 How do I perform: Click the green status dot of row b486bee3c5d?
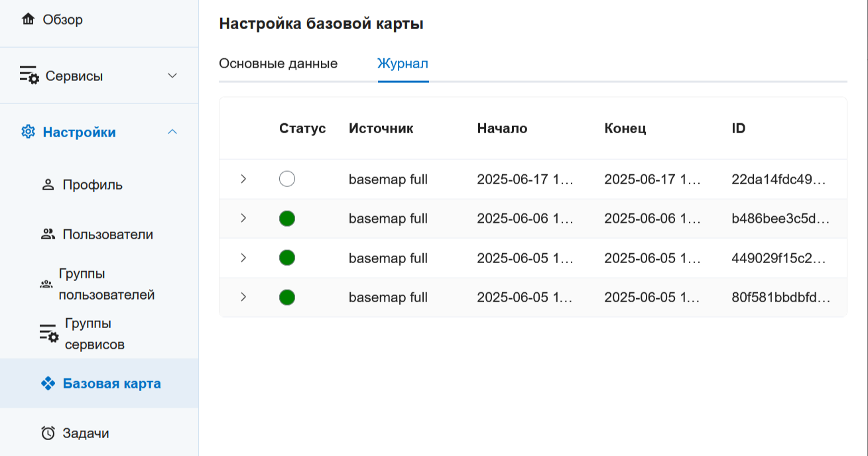(287, 219)
